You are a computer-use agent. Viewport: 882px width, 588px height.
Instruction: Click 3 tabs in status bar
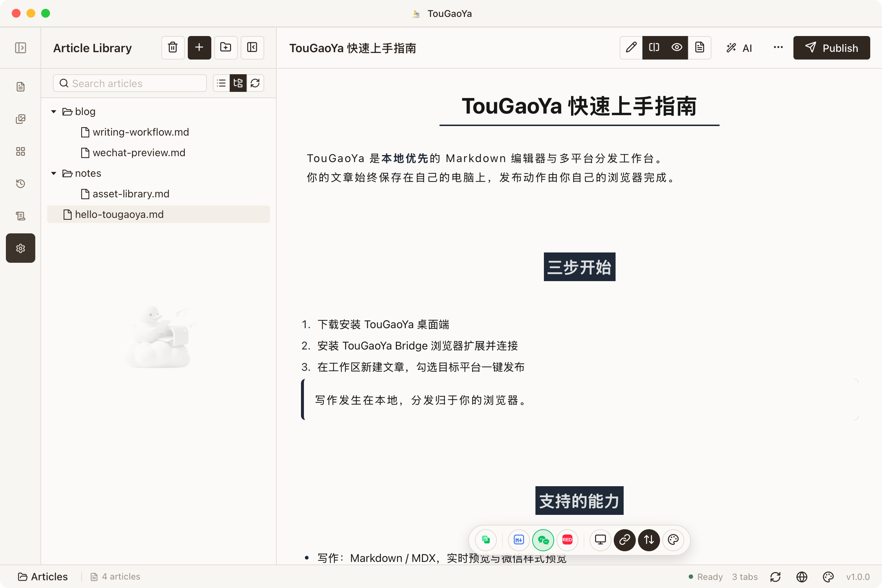(745, 577)
